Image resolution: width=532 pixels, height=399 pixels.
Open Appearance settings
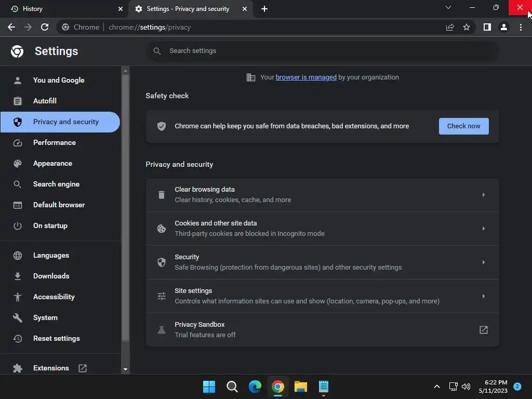[x=60, y=164]
